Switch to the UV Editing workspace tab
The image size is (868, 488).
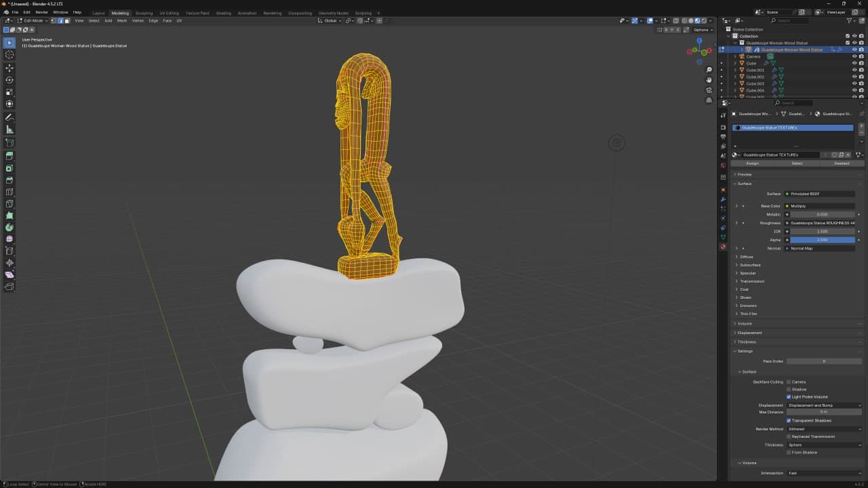tap(169, 13)
